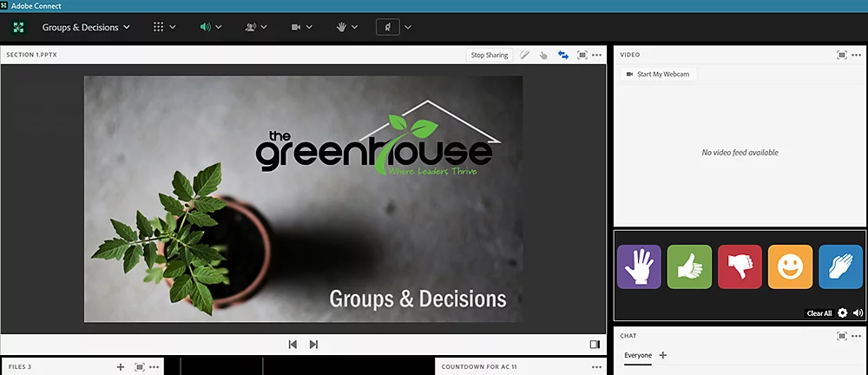Viewport: 868px width, 375px height.
Task: Click the attendees microphone rights icon
Action: tap(250, 27)
